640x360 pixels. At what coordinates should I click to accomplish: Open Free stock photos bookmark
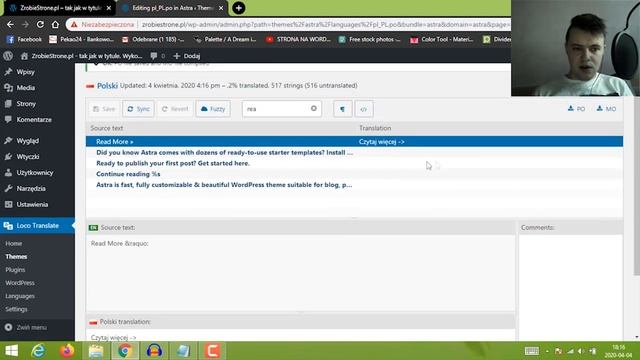[x=369, y=40]
